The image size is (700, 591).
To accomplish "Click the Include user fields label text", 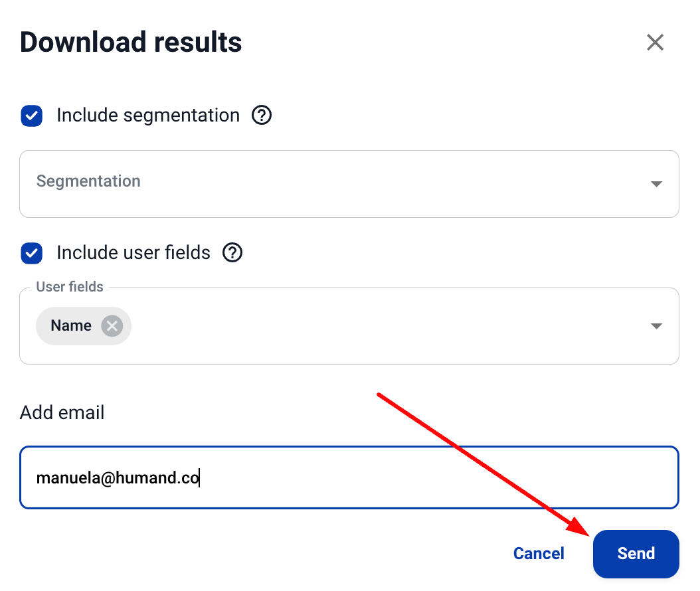I will pos(133,253).
